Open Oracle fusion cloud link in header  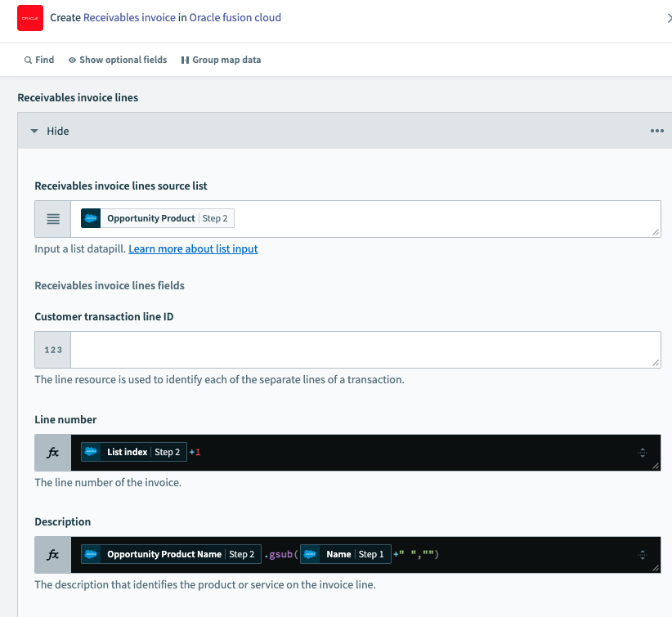[235, 17]
